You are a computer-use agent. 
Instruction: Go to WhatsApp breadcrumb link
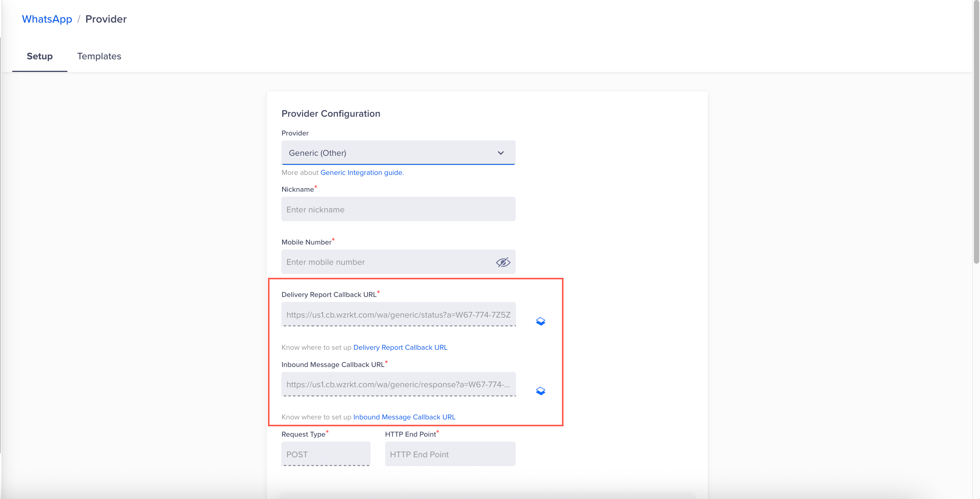pyautogui.click(x=47, y=19)
